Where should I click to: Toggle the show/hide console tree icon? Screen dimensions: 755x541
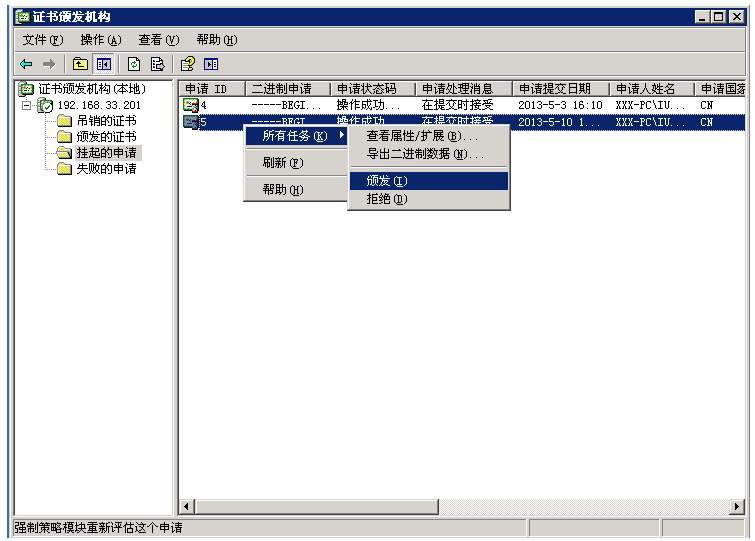pyautogui.click(x=103, y=64)
